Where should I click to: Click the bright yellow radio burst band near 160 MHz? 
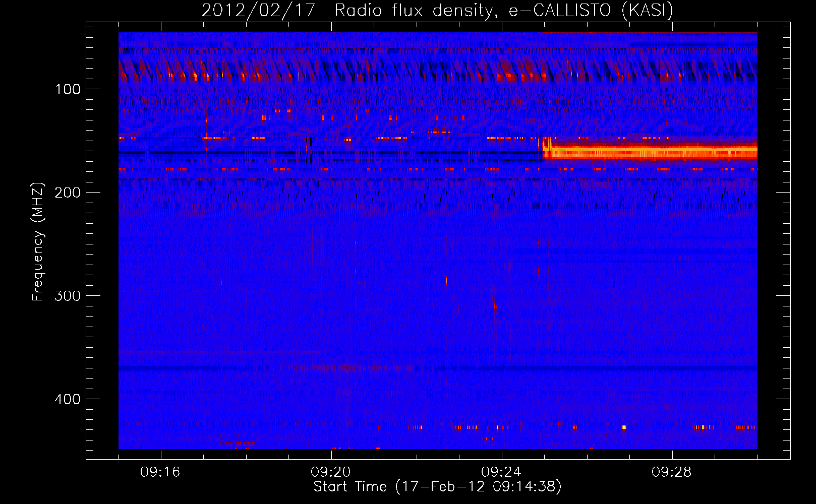pyautogui.click(x=650, y=151)
